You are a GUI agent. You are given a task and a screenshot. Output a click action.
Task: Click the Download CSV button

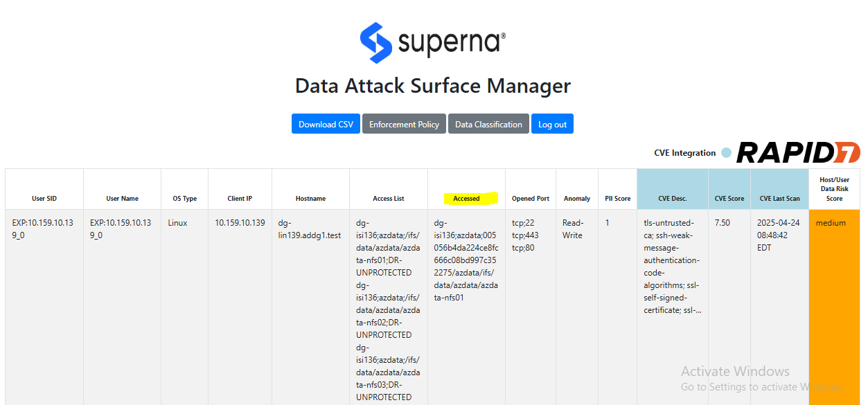pos(326,124)
